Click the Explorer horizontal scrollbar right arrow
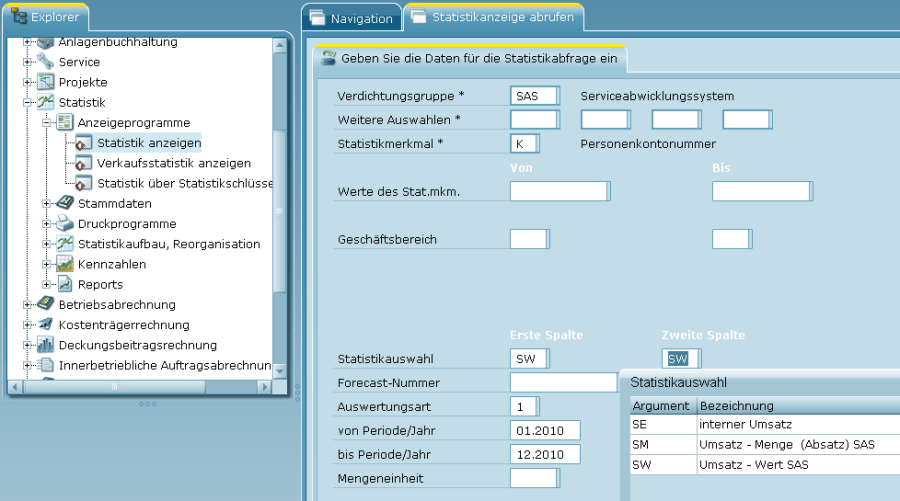900x501 pixels. pos(264,387)
